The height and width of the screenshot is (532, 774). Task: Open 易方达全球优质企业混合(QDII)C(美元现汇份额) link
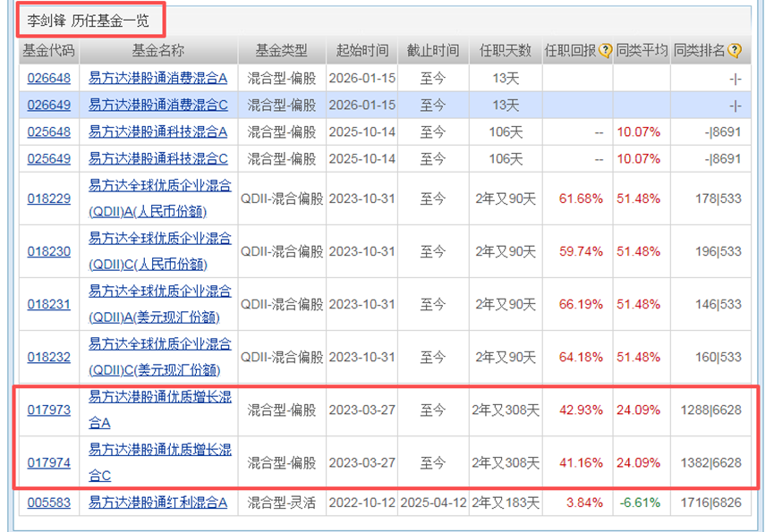coord(160,357)
